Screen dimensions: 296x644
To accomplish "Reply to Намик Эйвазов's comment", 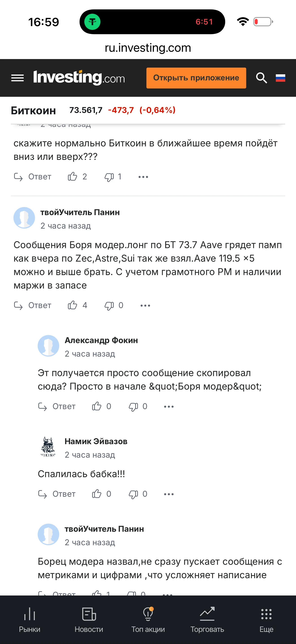I will pos(57,494).
